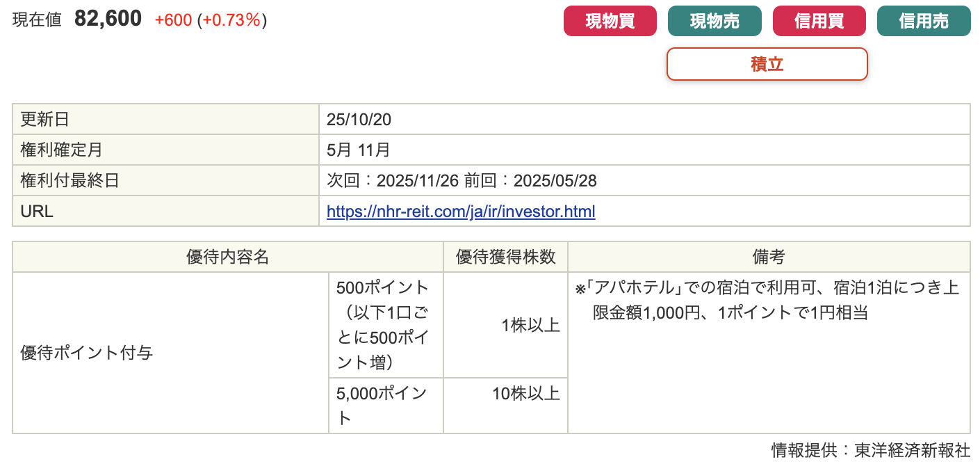Select the 優待ポイント付与 cell
This screenshot has width=980, height=462.
coord(87,353)
